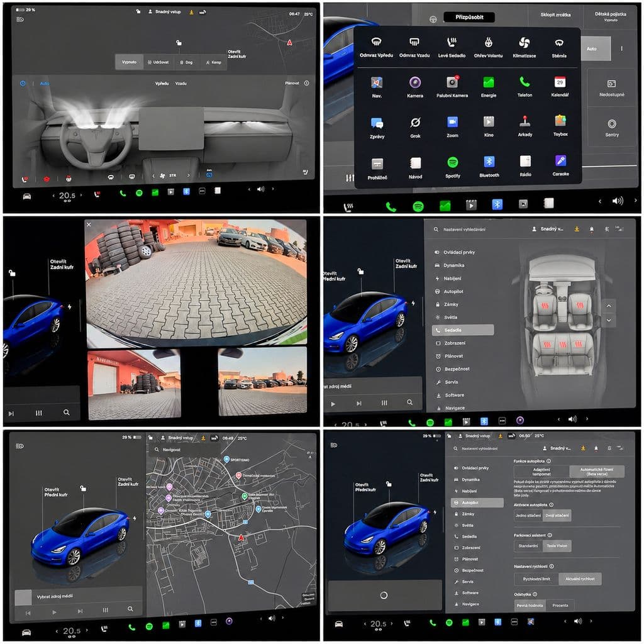Open the Energie app labeled in the launcher grid
This screenshot has height=644, width=644.
488,87
